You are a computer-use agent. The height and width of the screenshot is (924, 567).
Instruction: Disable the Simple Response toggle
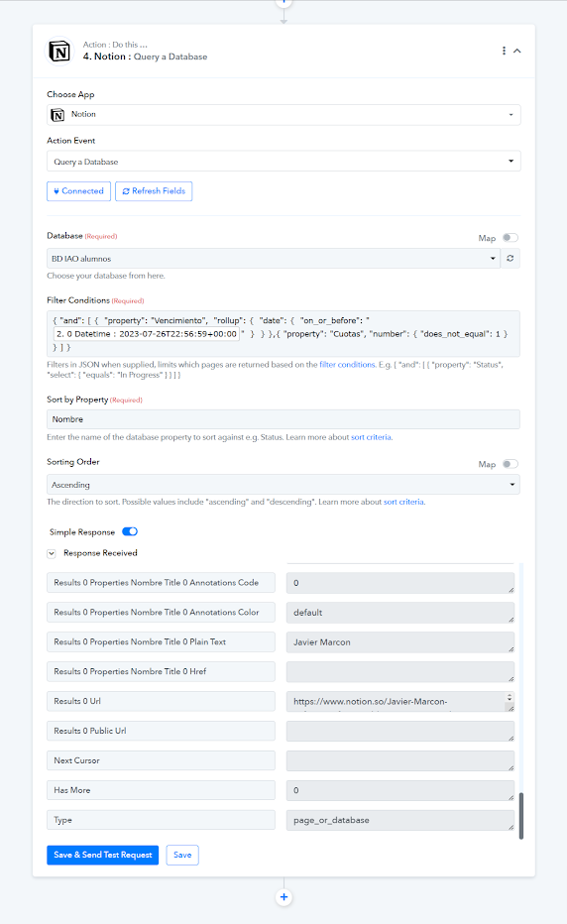130,531
